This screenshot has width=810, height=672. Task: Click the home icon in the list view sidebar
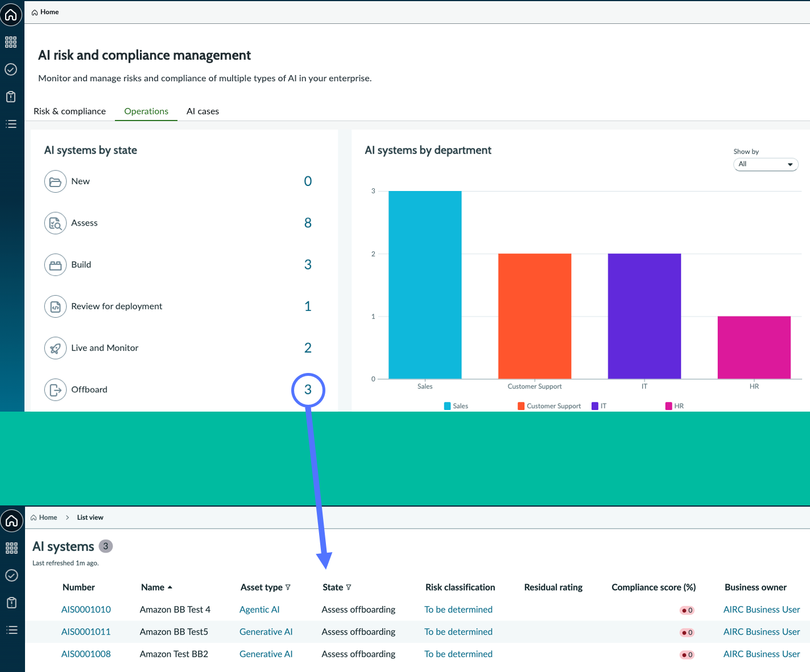pos(11,521)
